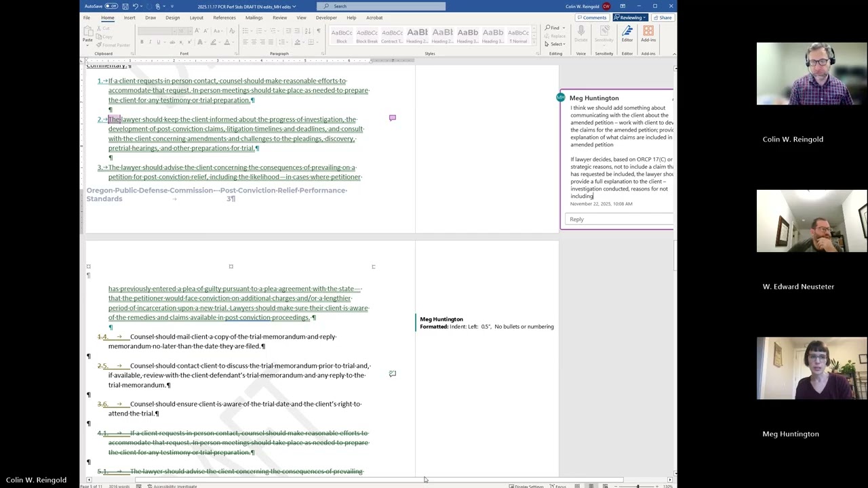Toggle Show/Hide paragraph marks
Screen dimensions: 868x488
(319, 31)
